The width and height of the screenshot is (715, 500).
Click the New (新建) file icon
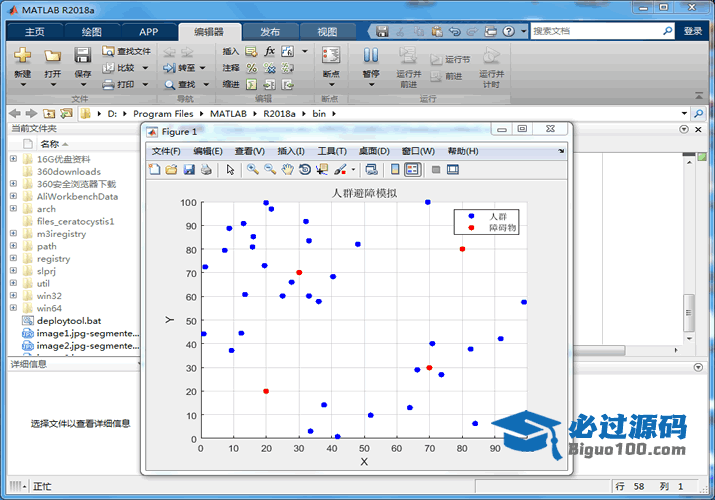click(x=22, y=56)
